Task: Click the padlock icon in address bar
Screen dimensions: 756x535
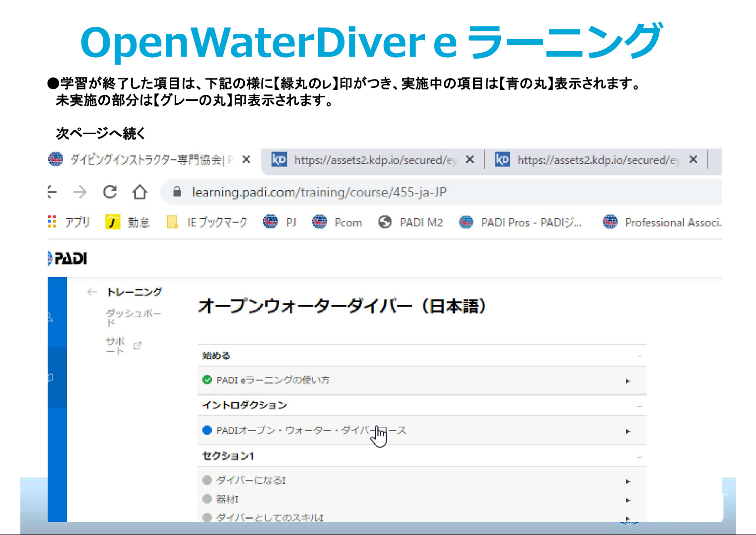Action: click(x=177, y=192)
